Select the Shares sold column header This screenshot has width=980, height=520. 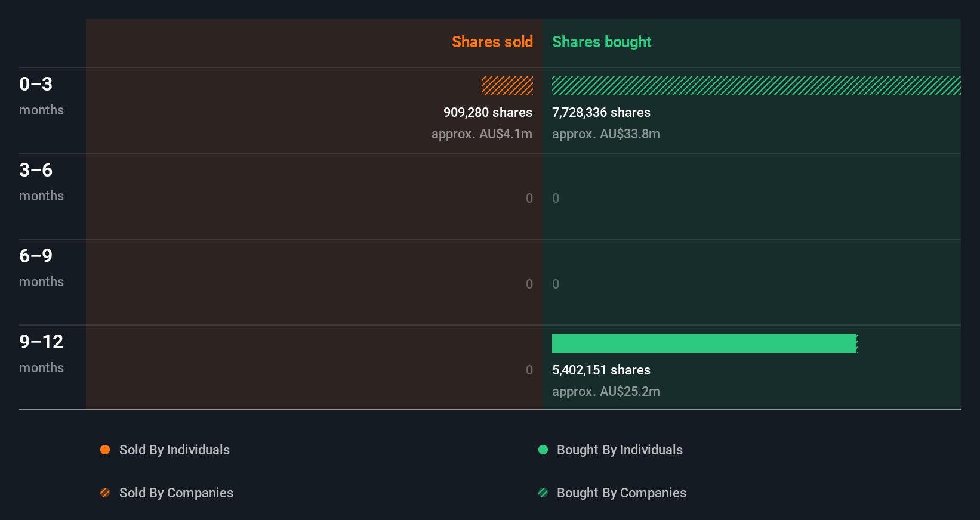coord(492,42)
